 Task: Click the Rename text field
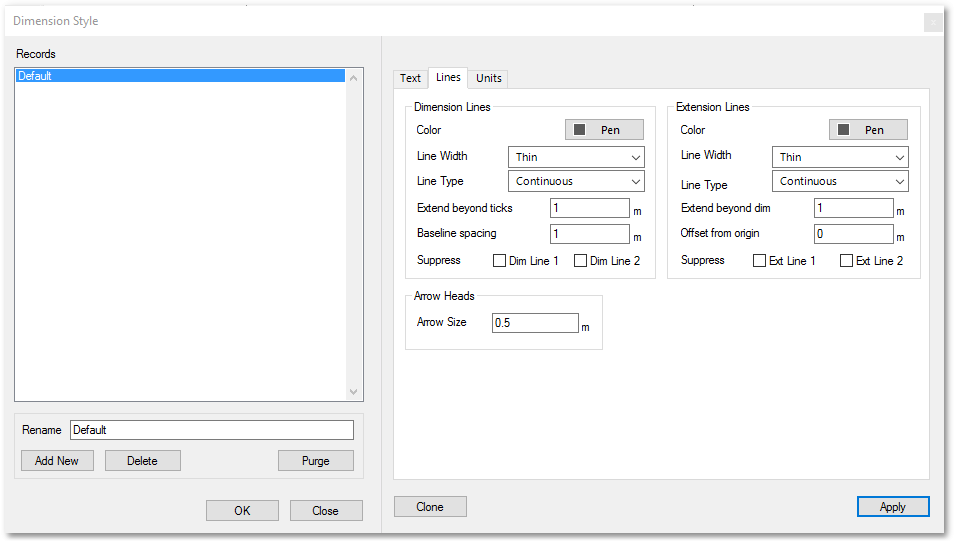(x=212, y=430)
